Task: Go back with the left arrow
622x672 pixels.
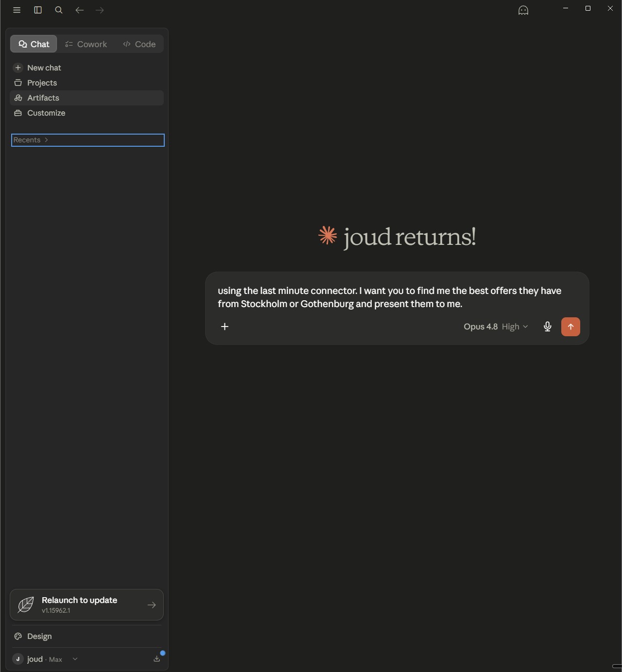Action: click(80, 10)
